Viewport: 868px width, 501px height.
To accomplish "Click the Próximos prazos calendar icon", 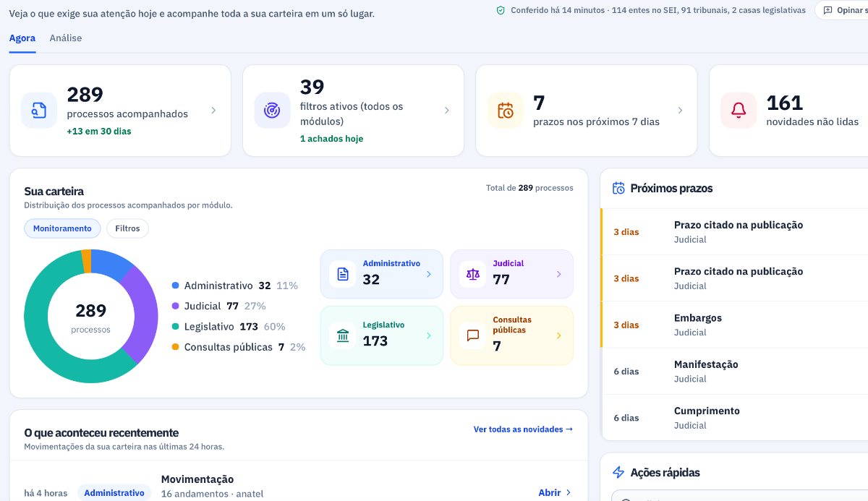I will coord(618,188).
